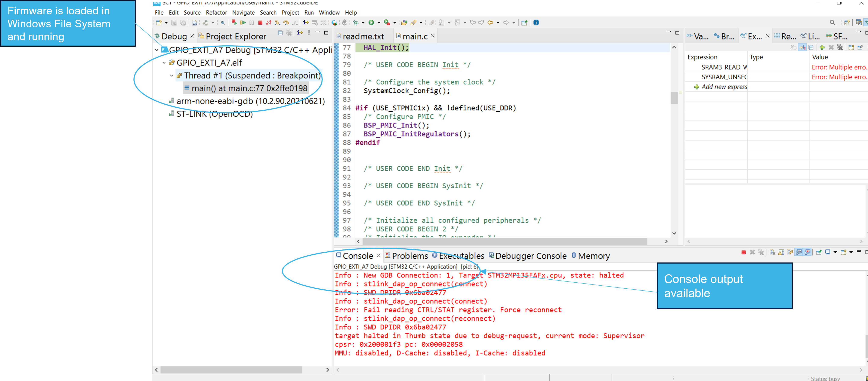Click the green bug Debug launch icon
Screen dimensions: 868x381
[x=355, y=23]
